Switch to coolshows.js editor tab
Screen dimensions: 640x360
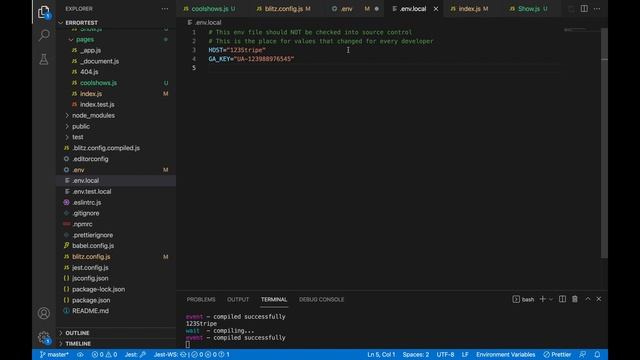click(x=209, y=9)
